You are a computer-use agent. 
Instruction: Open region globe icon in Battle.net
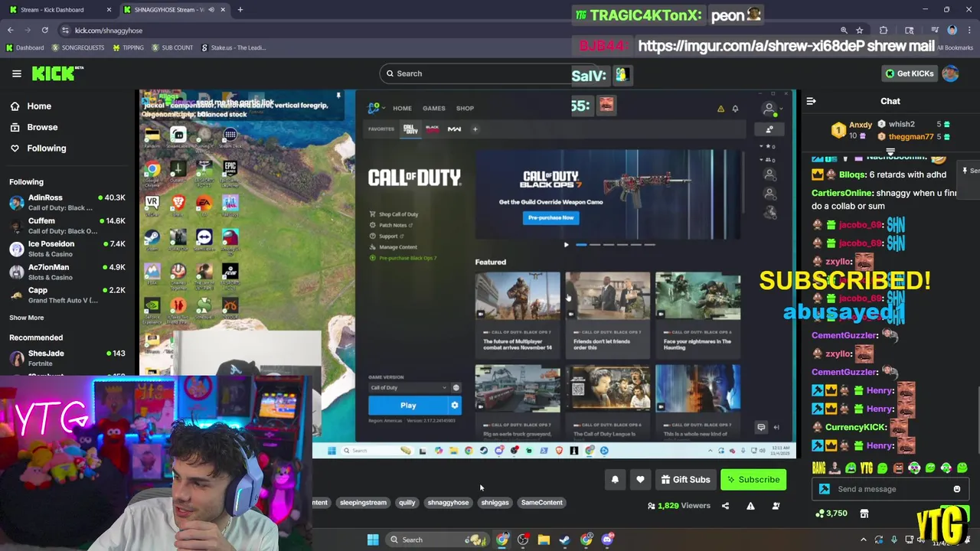coord(456,387)
